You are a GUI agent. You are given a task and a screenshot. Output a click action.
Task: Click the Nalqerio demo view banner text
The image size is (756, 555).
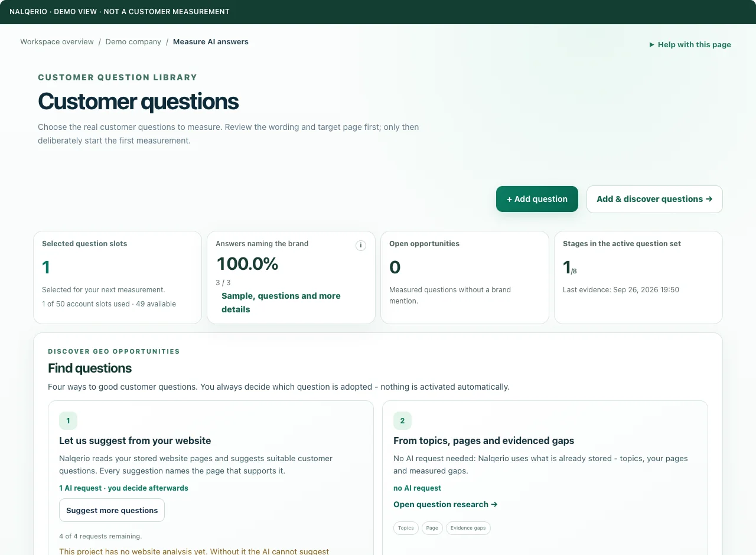119,12
